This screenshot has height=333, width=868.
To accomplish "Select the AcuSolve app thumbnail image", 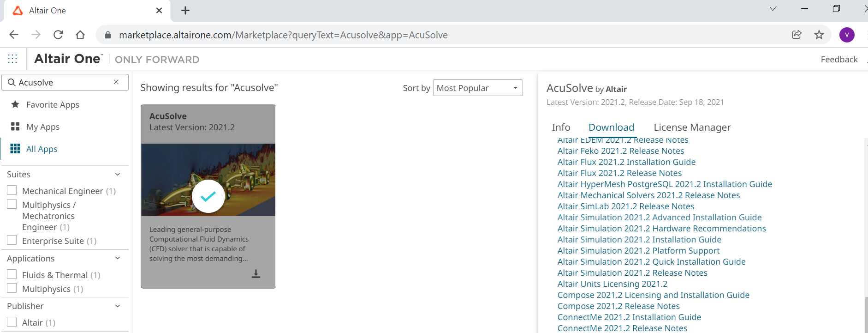I will tap(208, 180).
